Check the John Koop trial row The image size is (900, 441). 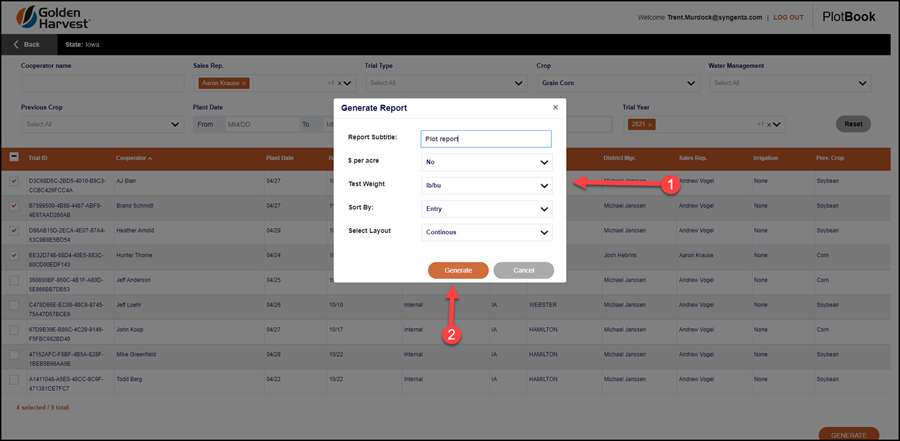point(14,330)
